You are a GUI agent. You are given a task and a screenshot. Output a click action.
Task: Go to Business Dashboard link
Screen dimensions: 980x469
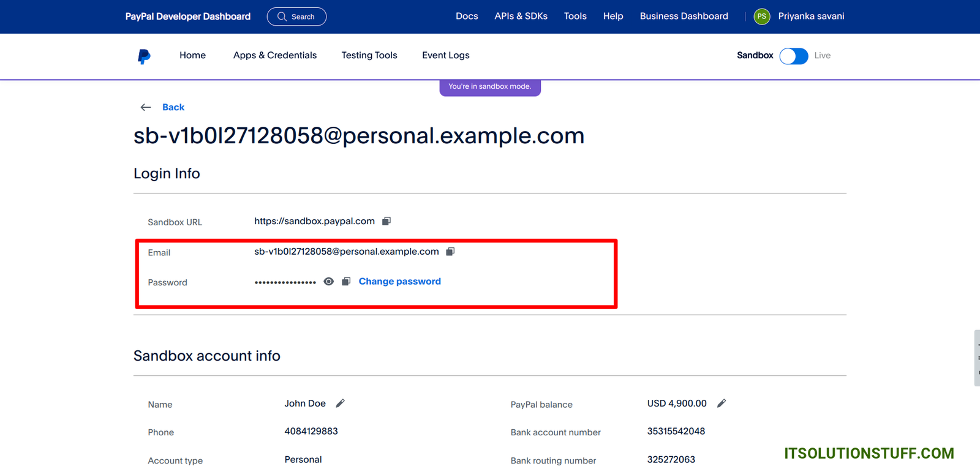(684, 17)
